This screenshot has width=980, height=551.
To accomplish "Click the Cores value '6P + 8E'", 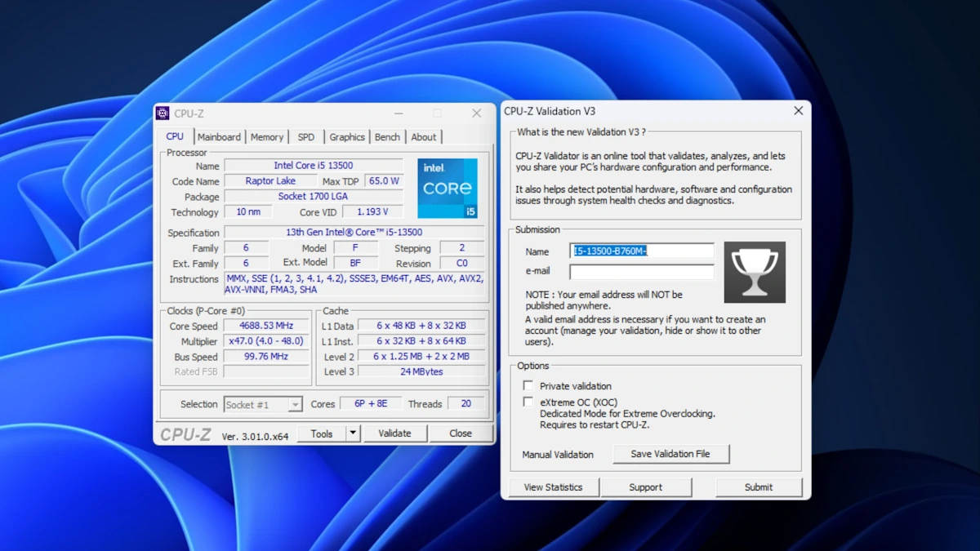I will [371, 404].
